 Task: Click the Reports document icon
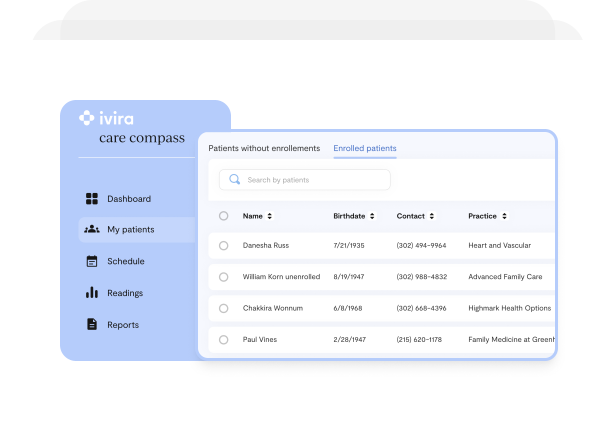tap(92, 325)
